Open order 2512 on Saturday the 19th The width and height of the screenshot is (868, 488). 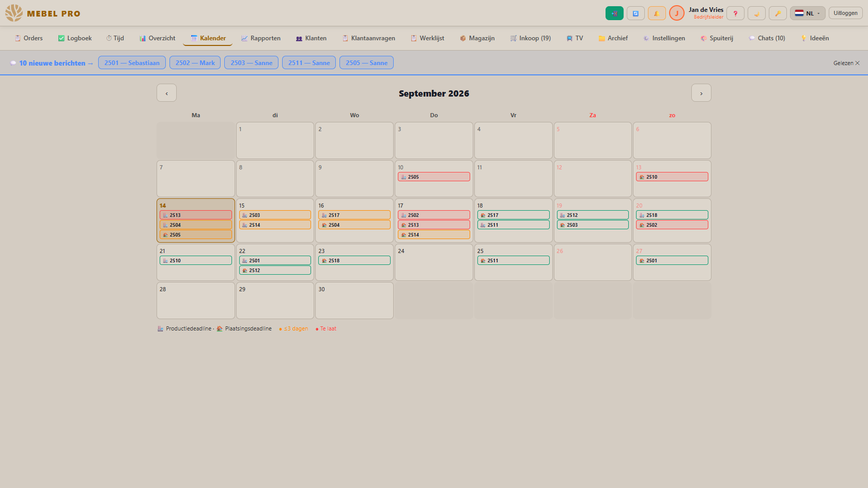[593, 215]
